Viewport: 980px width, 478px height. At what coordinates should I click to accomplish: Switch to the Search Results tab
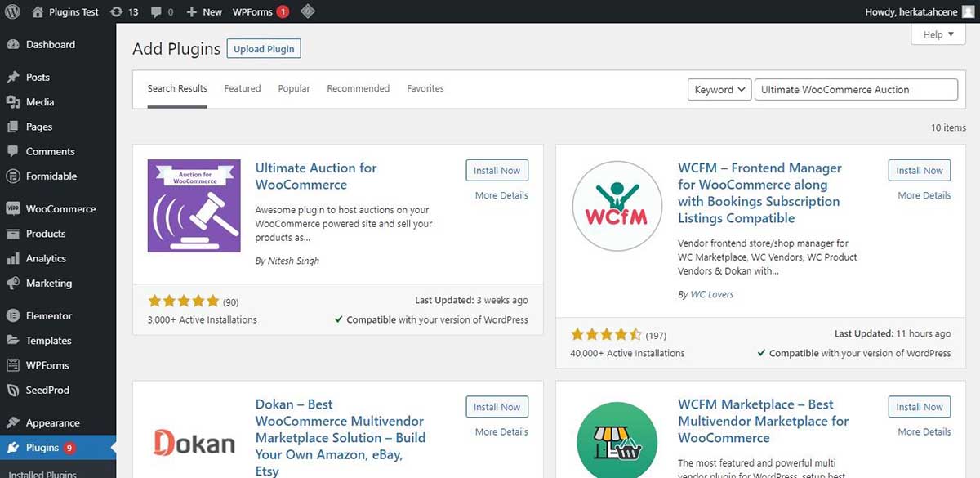177,88
